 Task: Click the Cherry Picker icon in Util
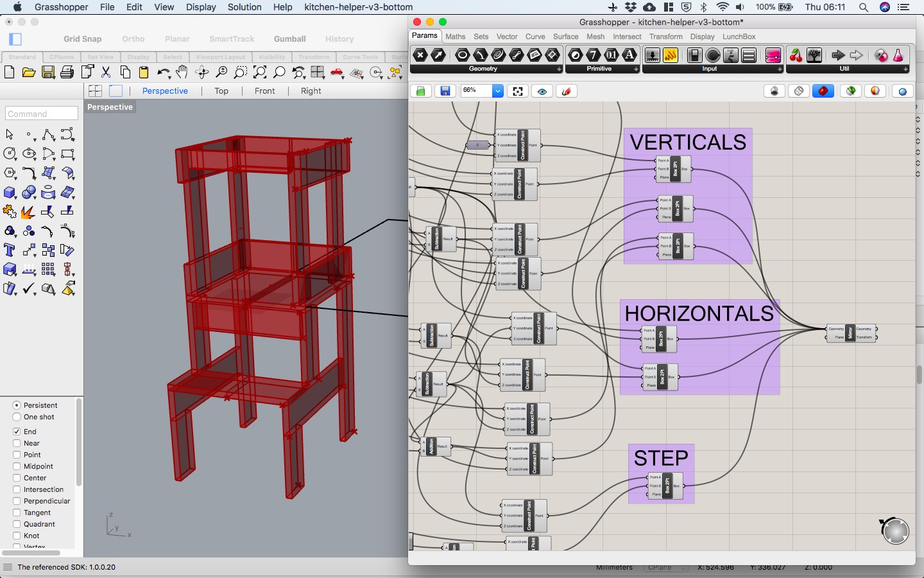tap(796, 55)
